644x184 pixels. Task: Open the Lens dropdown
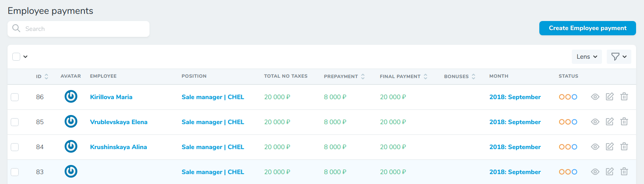coord(586,57)
